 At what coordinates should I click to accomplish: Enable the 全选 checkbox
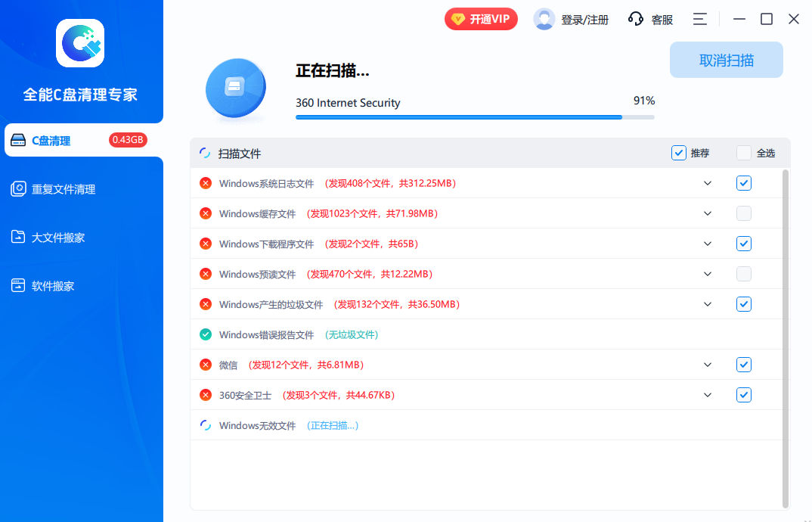pyautogui.click(x=743, y=152)
